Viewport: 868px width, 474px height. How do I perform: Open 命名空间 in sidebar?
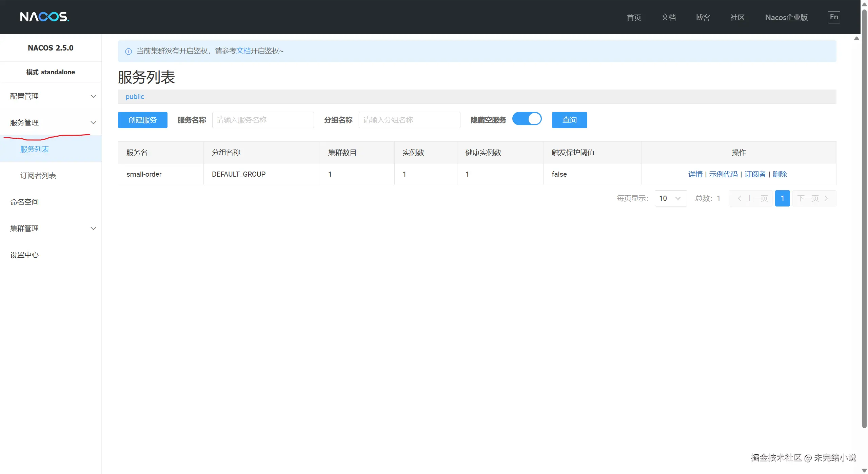[x=24, y=202]
